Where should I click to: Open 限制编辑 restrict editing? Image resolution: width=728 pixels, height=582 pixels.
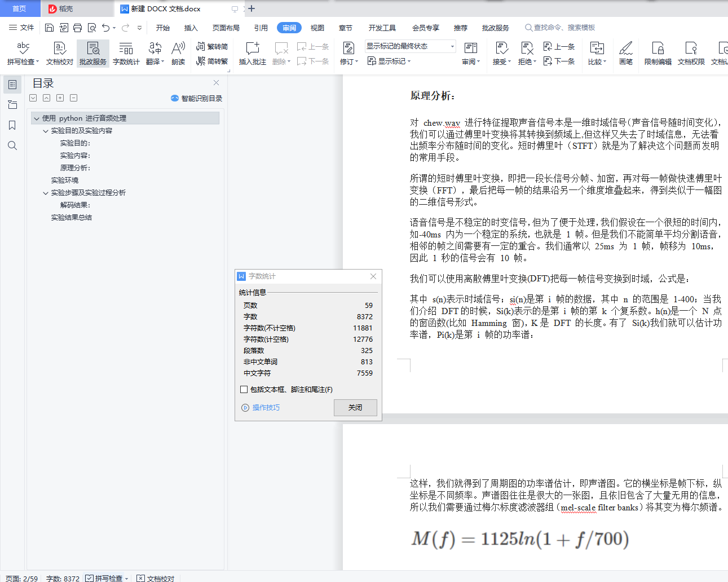tap(658, 54)
